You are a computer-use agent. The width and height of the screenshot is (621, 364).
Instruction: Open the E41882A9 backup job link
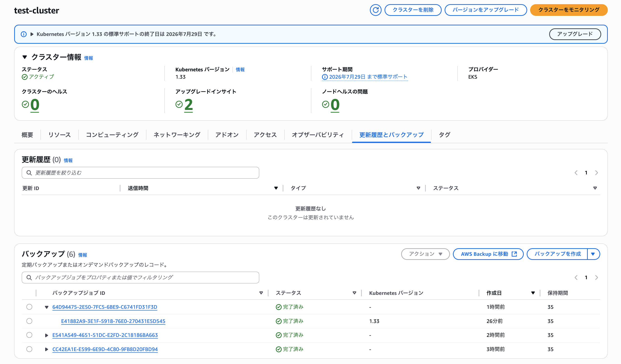113,321
